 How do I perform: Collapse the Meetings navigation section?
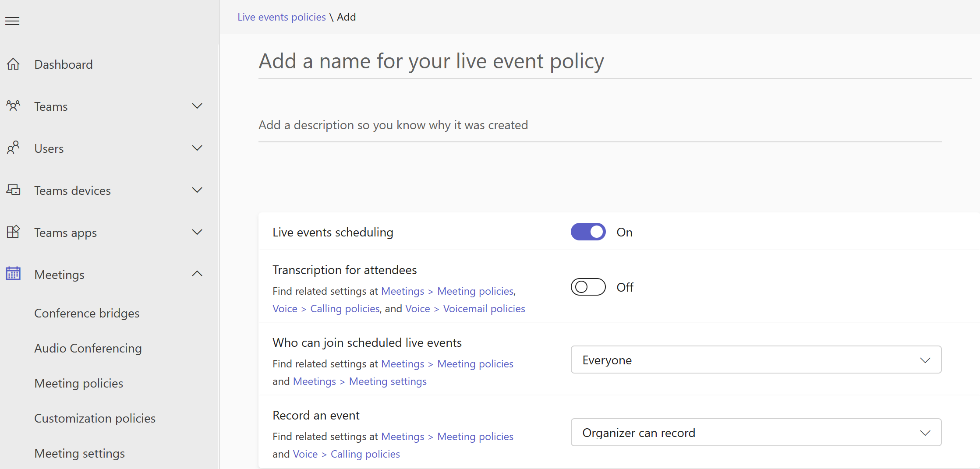coord(197,274)
